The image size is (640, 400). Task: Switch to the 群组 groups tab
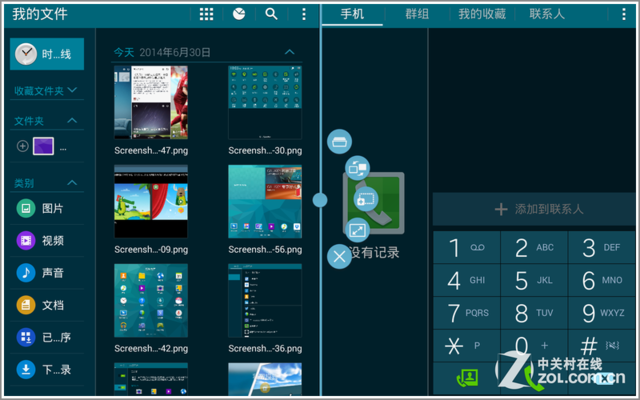417,14
